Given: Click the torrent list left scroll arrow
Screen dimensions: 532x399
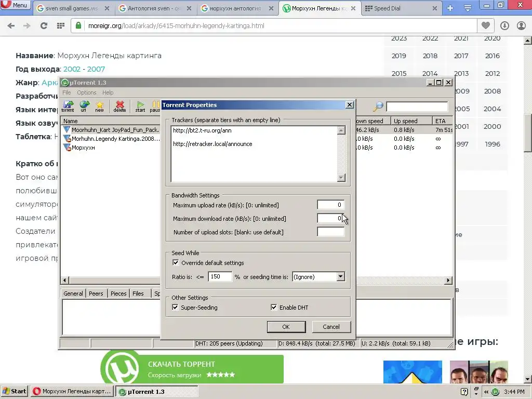Looking at the screenshot, I should click(65, 280).
